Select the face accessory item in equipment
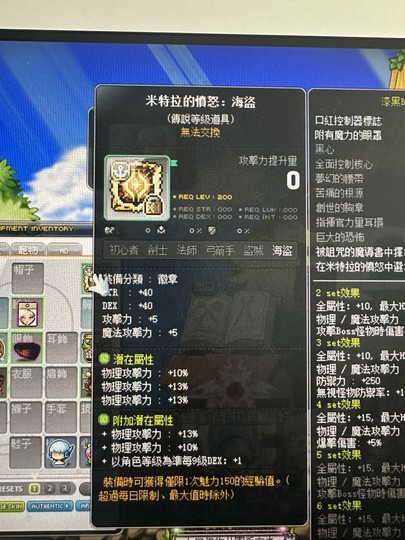Viewport: 405px width, 540px height. (x=28, y=314)
